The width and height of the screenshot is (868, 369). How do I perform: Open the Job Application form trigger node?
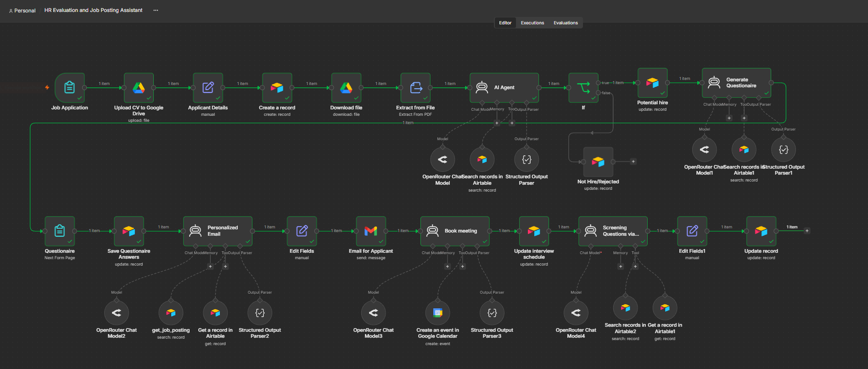(x=69, y=87)
